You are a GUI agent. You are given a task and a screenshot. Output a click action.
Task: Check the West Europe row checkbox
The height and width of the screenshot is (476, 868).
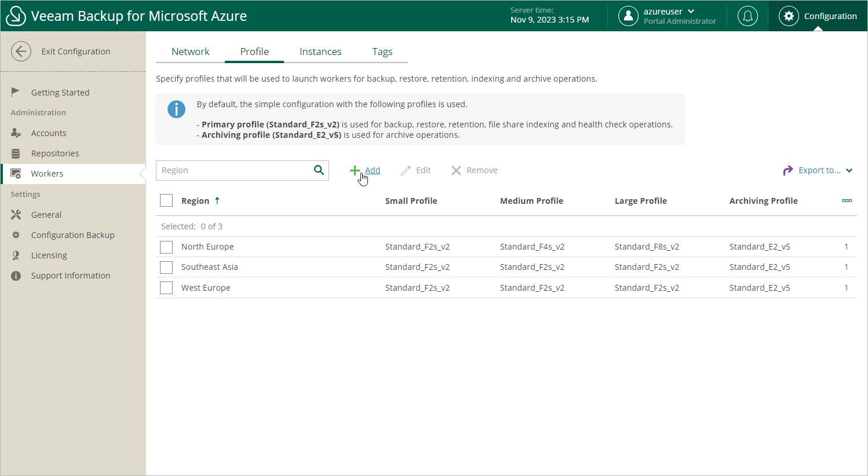[x=166, y=288]
